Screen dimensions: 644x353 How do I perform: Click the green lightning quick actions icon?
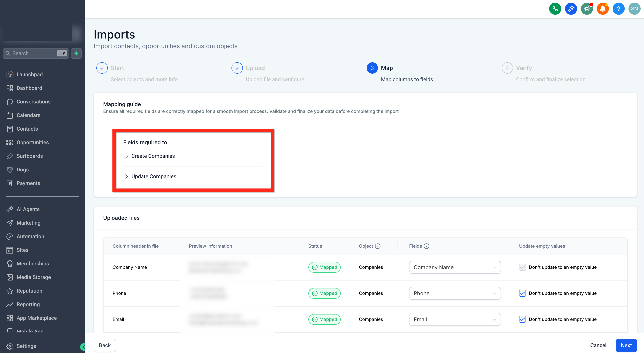tap(76, 53)
